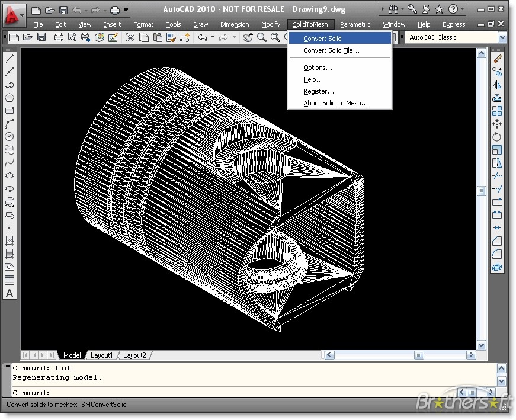Viewport: 516px width, 420px height.
Task: Open About Solid To Mesh entry
Action: (x=340, y=103)
